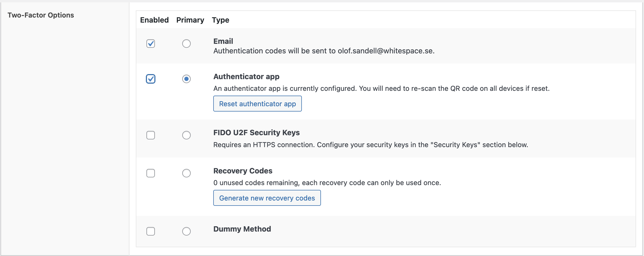Uncheck the Email enabled checkbox
The image size is (644, 256).
pyautogui.click(x=151, y=44)
